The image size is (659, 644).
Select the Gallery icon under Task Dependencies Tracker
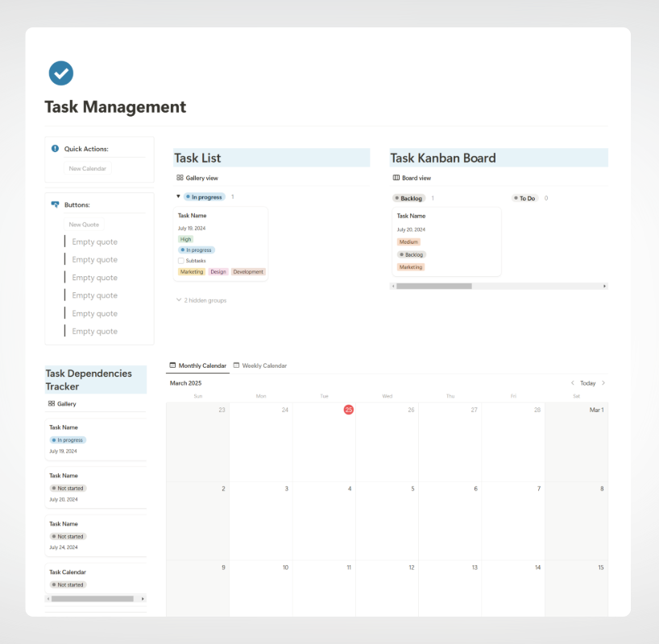click(50, 403)
